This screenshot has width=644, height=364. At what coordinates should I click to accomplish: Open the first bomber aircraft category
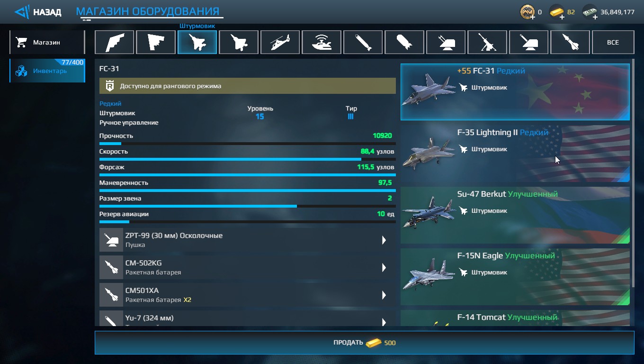(x=114, y=42)
